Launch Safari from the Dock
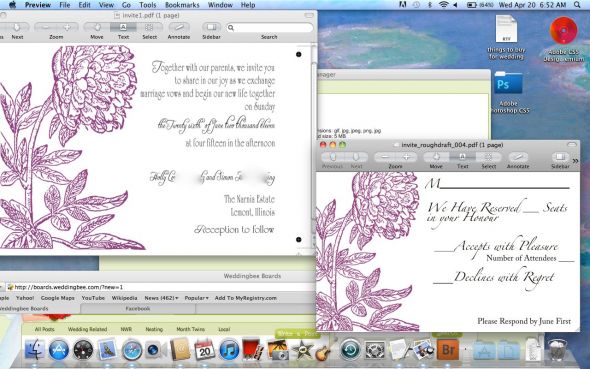The height and width of the screenshot is (369, 590). pos(132,349)
